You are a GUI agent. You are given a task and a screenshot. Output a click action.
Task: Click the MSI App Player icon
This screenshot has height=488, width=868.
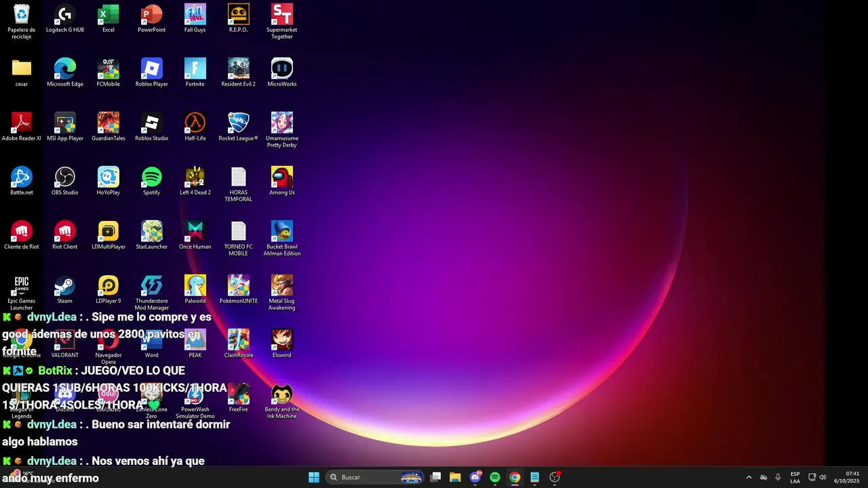tap(65, 127)
